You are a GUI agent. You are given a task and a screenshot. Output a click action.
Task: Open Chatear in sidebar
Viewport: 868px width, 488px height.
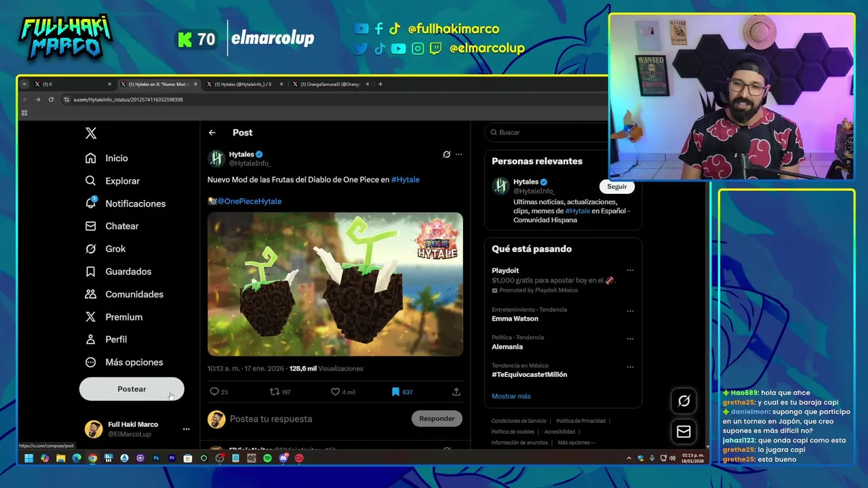112,226
